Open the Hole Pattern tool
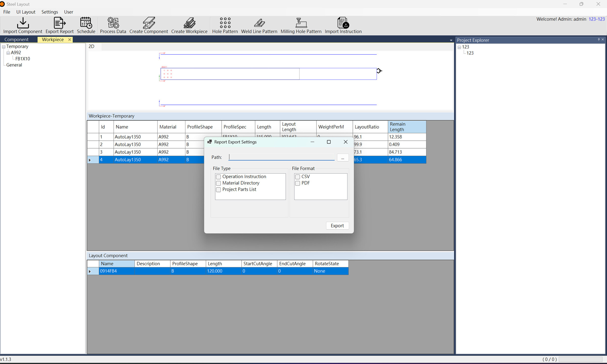The image size is (607, 364). [x=225, y=25]
